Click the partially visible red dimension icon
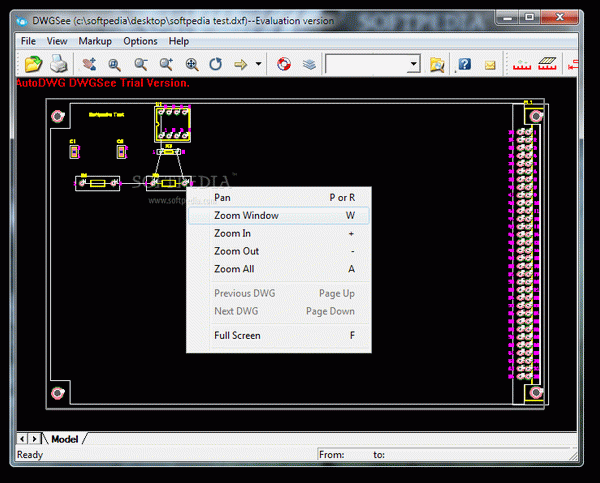The image size is (600, 483). (x=573, y=64)
